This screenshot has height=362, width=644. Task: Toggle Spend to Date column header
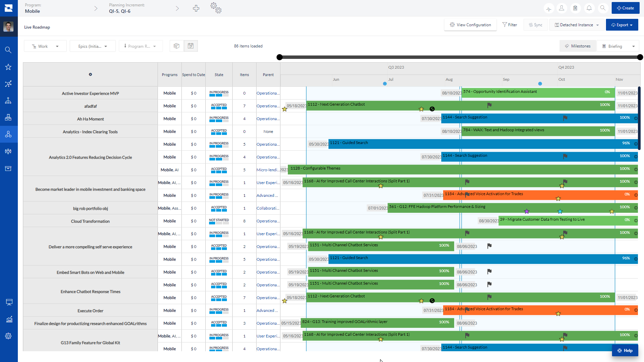coord(193,74)
